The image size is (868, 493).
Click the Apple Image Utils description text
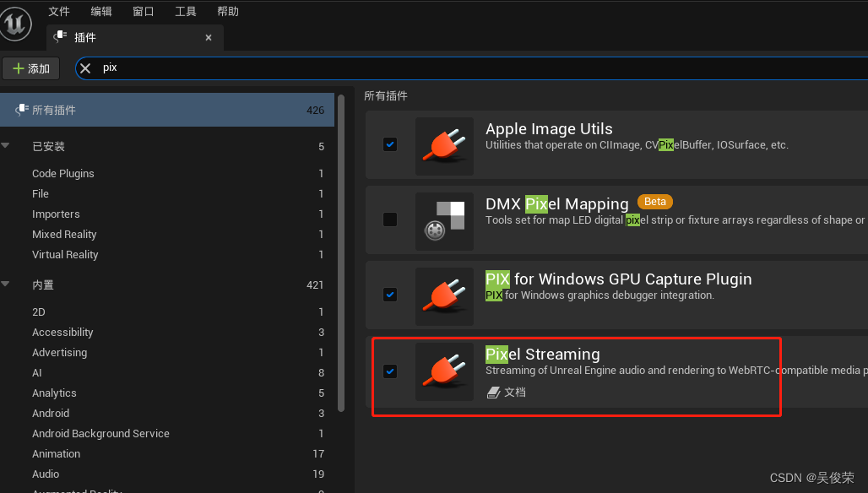click(637, 145)
